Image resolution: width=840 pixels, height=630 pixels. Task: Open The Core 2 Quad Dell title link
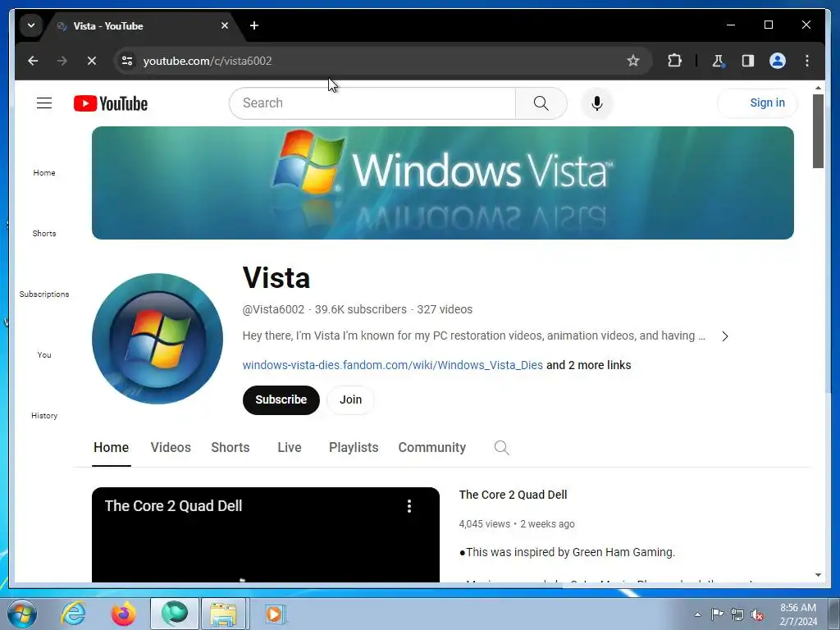[x=513, y=495]
